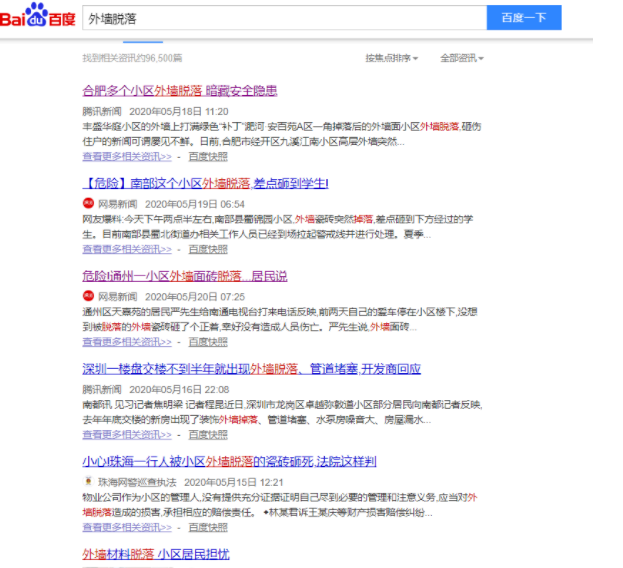Click source text 腾讯新闻 2020年05月18日 11:20

click(x=155, y=111)
